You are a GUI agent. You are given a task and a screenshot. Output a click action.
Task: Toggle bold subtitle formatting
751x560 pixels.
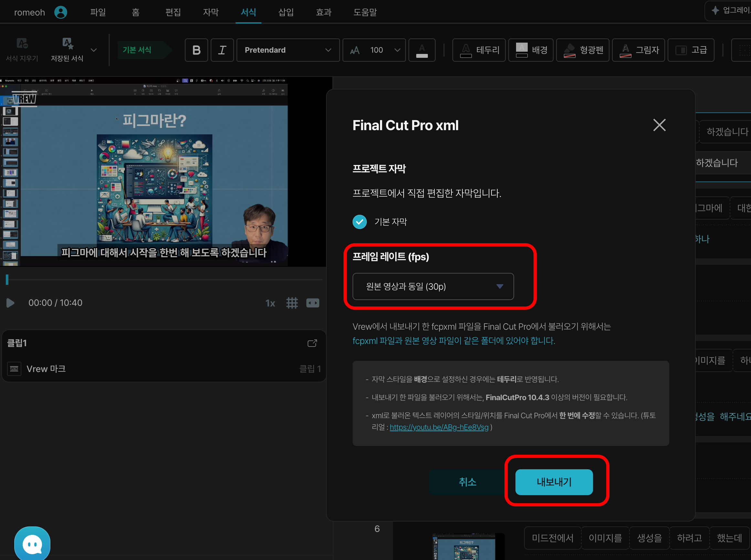click(x=196, y=50)
